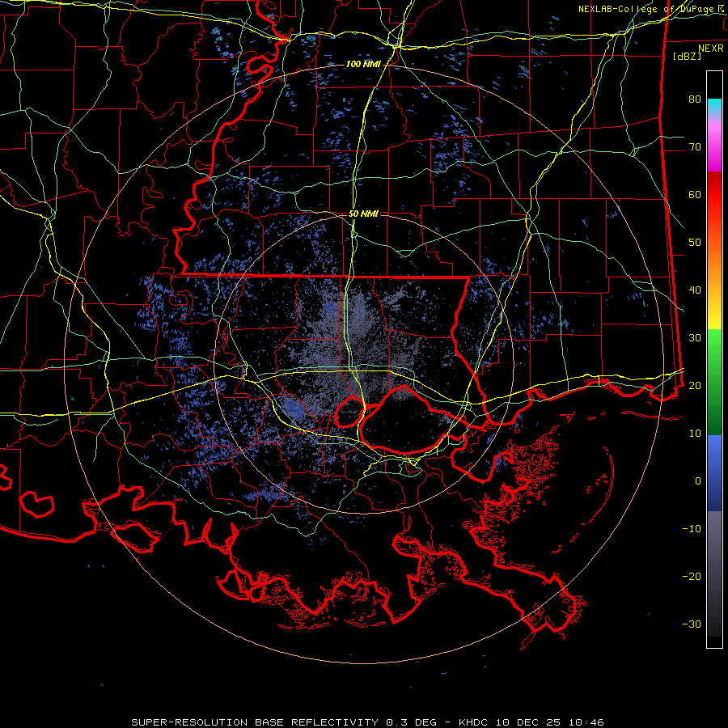Click the 30 value on dBZ scale
The image size is (728, 728).
click(695, 338)
